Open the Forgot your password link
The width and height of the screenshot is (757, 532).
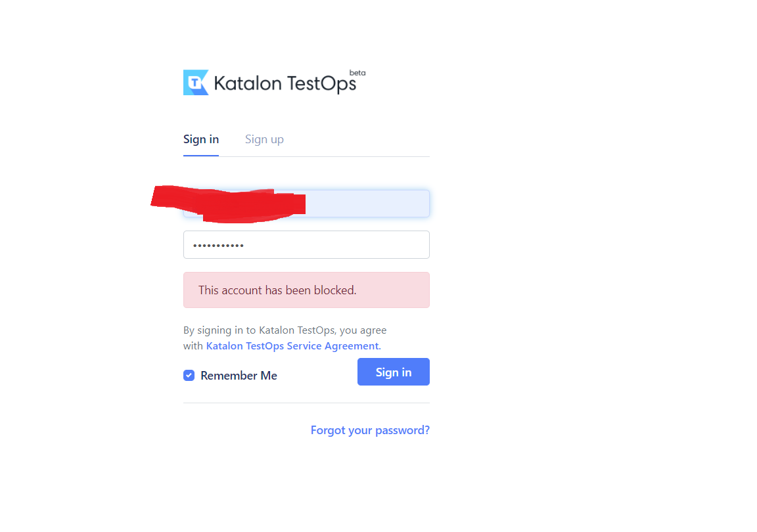click(371, 430)
